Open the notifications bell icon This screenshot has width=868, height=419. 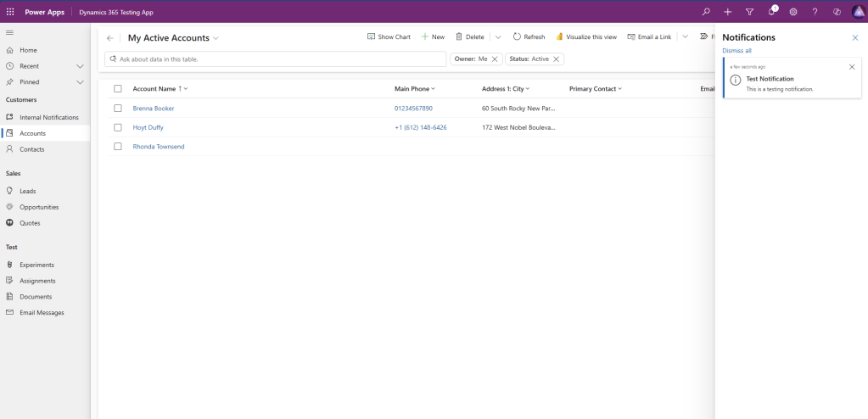[772, 12]
